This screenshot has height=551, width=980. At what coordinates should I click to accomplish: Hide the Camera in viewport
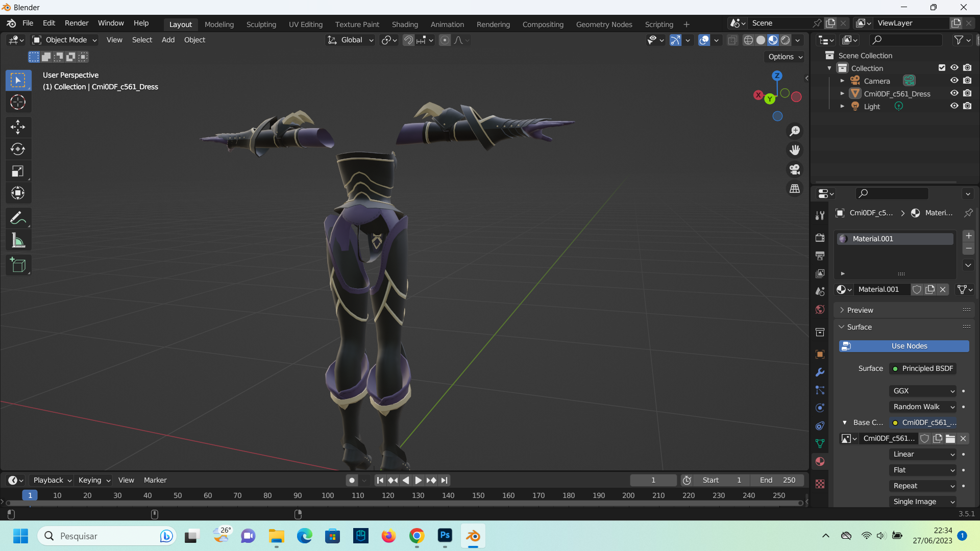[x=954, y=81]
